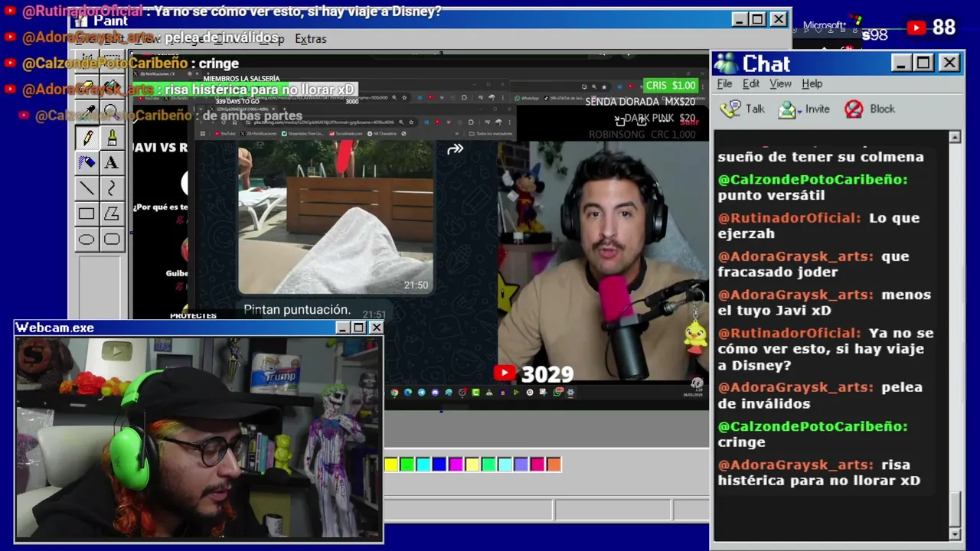Close the Paint window
The height and width of the screenshot is (551, 980).
coord(778,19)
